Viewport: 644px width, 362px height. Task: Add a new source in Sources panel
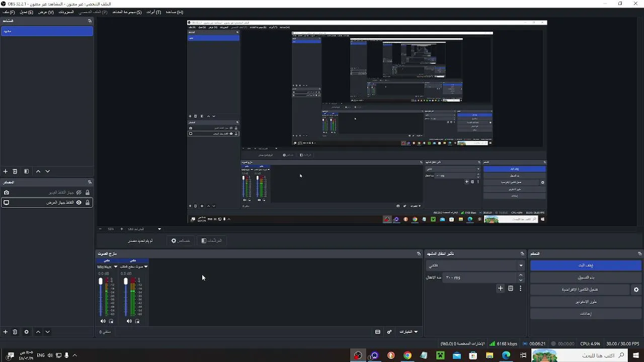(6, 332)
